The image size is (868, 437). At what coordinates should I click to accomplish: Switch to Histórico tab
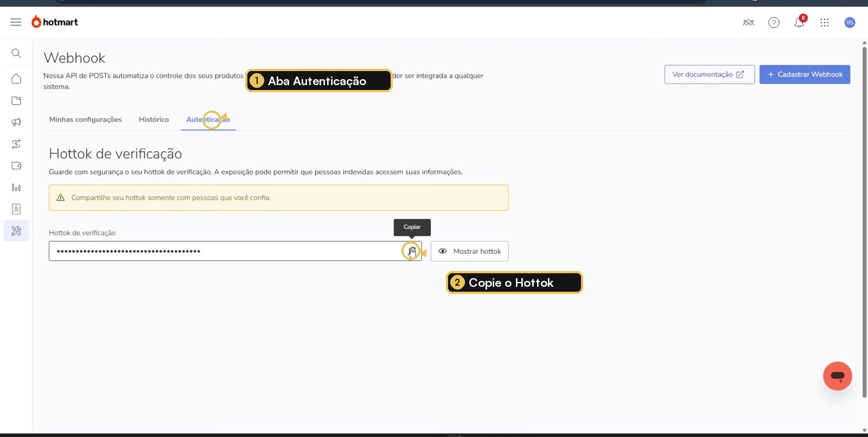coord(154,120)
